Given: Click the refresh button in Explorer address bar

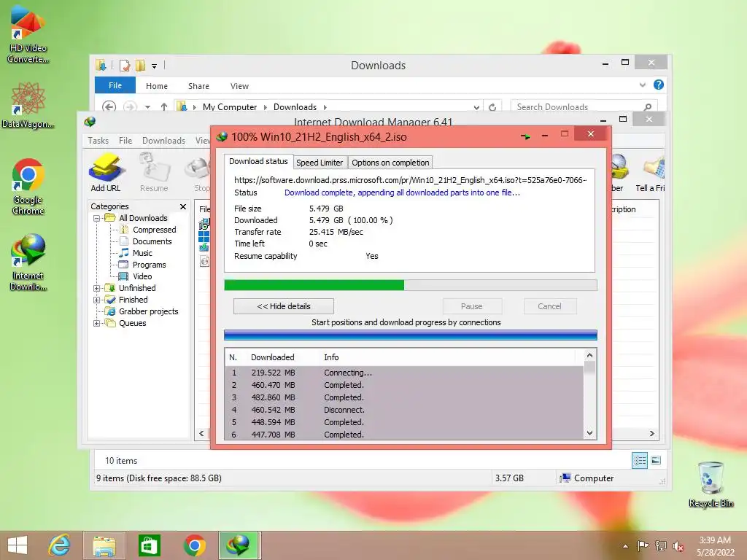Looking at the screenshot, I should pos(492,107).
